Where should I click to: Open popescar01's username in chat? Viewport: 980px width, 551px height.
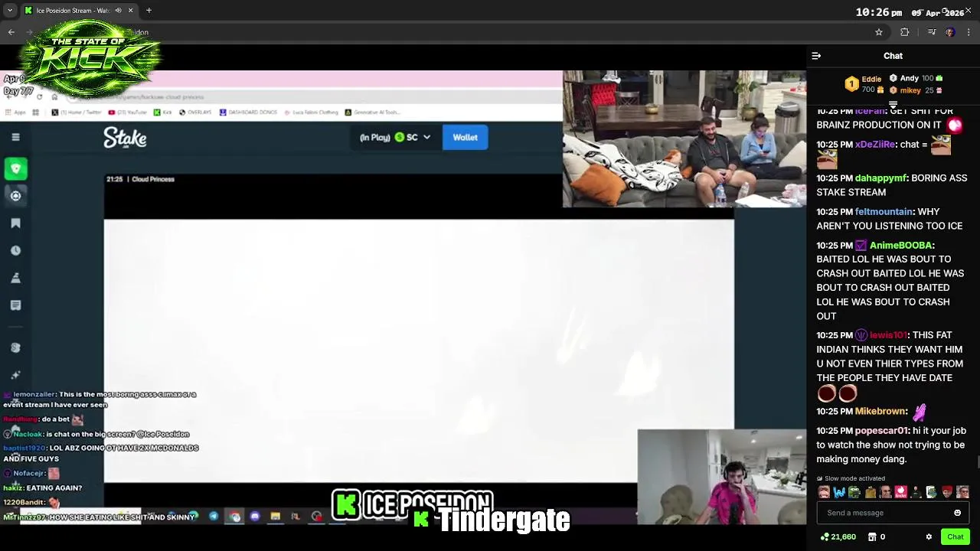point(882,431)
